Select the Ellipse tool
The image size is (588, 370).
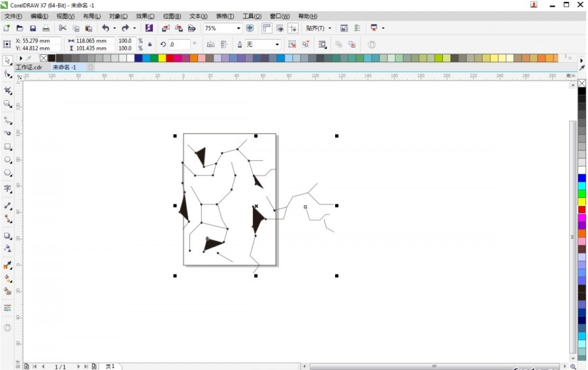[7, 160]
